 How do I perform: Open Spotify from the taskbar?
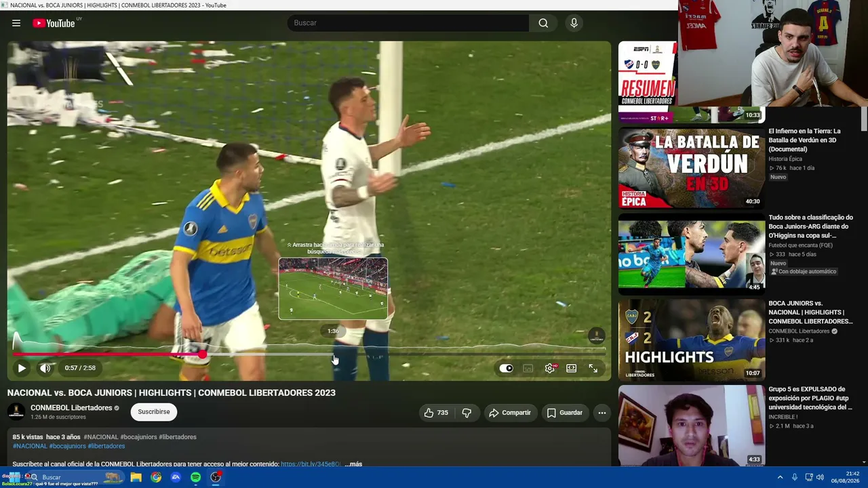click(x=195, y=477)
